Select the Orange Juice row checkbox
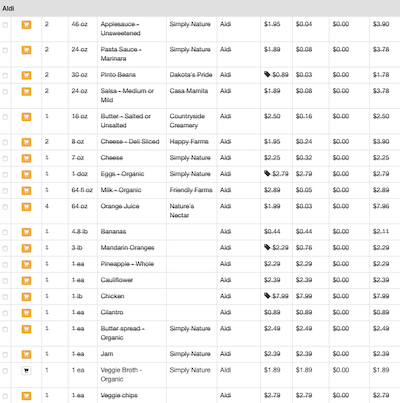The height and width of the screenshot is (403, 400). (x=5, y=207)
